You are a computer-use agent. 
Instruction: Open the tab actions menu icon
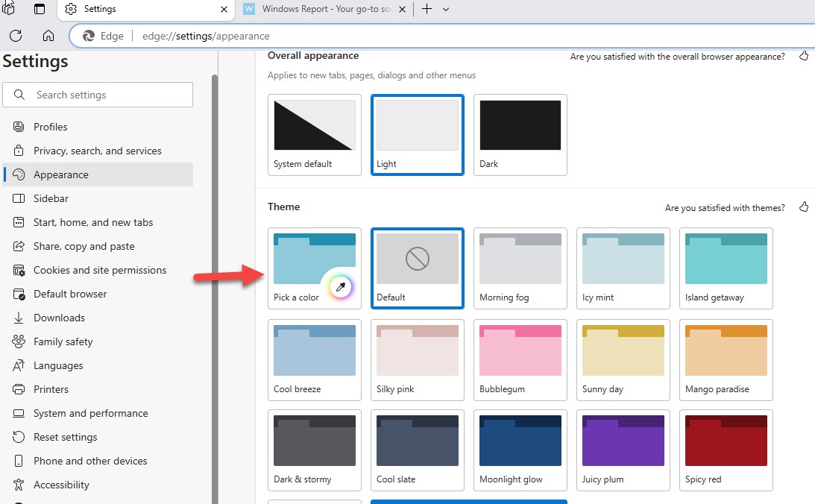tap(40, 9)
